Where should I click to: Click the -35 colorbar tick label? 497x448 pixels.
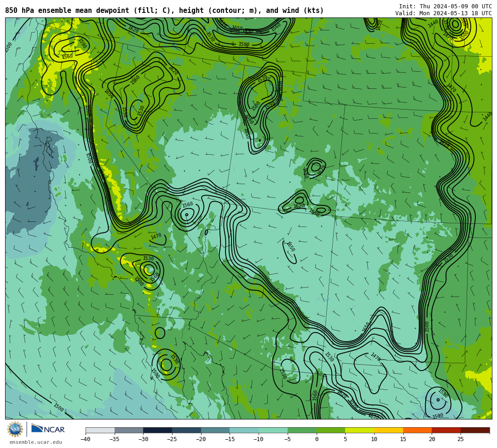coord(115,439)
